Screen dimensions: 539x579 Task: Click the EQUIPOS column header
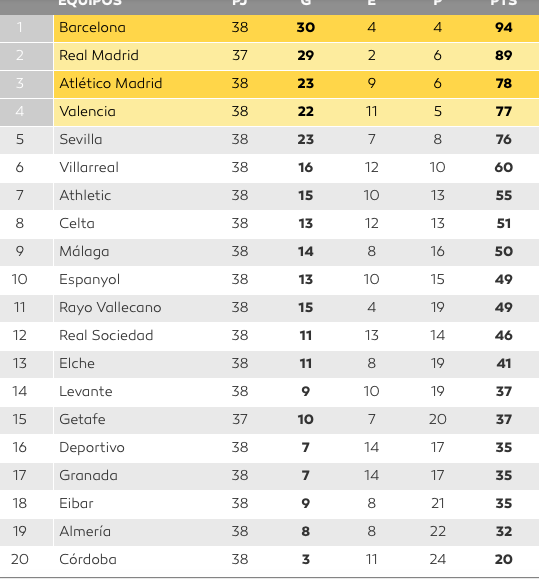(x=90, y=3)
